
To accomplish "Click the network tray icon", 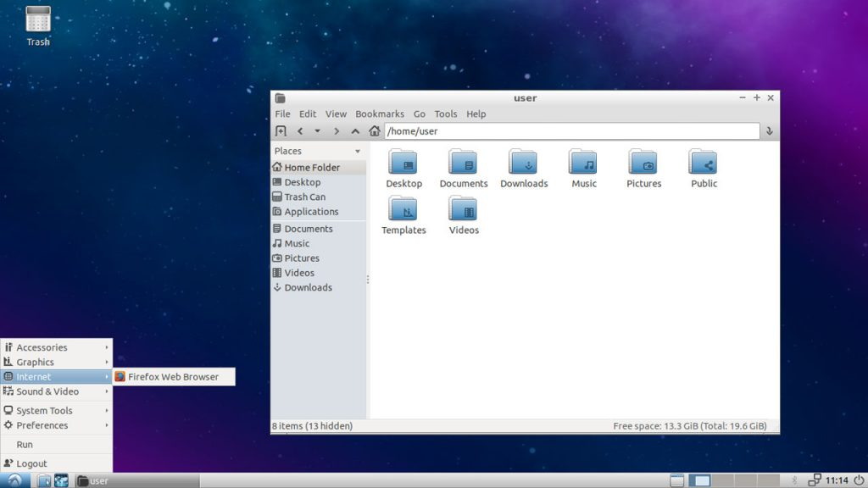I will [814, 481].
